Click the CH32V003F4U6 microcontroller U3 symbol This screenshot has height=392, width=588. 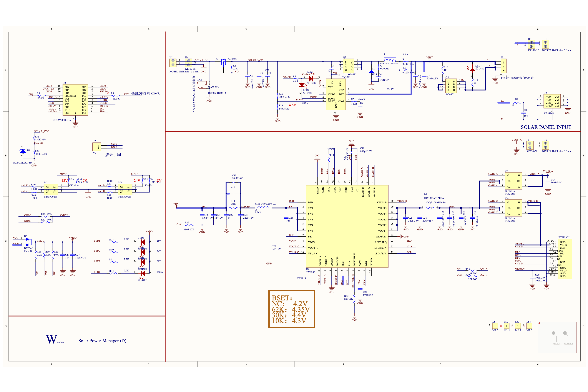75,100
